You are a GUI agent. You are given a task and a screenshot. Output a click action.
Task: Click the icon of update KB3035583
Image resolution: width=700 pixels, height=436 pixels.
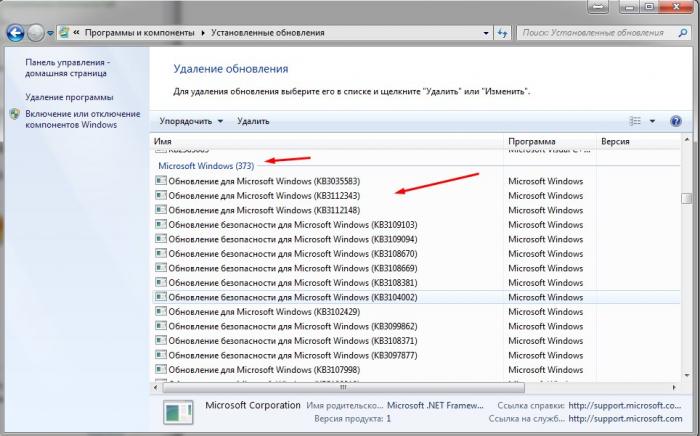tap(160, 181)
